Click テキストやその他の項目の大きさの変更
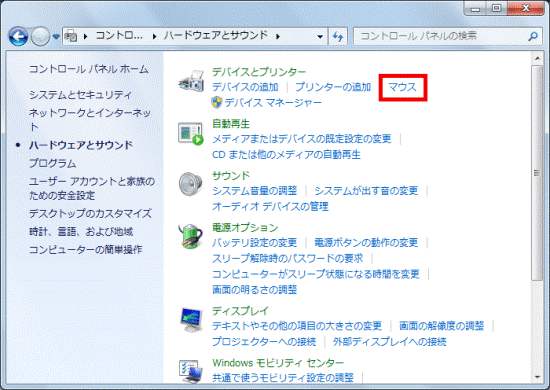The height and width of the screenshot is (390, 550). [297, 326]
